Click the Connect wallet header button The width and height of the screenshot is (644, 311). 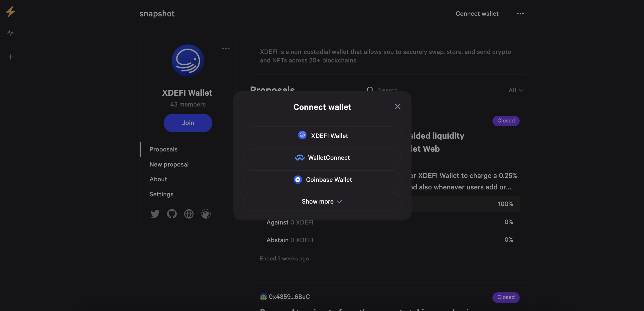pyautogui.click(x=477, y=14)
